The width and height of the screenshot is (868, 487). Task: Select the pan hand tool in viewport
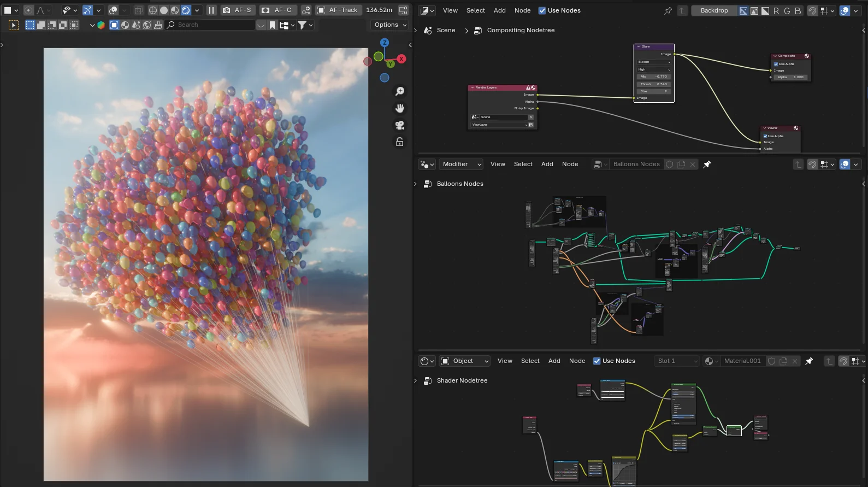tap(400, 108)
